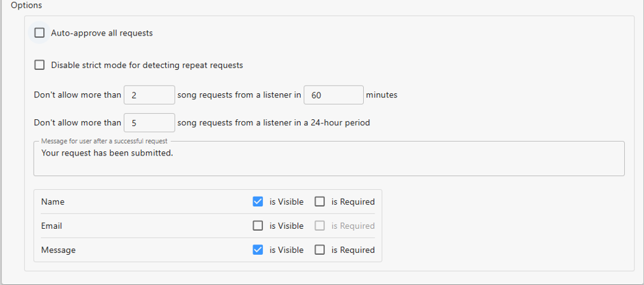Click the minutes field showing 60

click(334, 95)
